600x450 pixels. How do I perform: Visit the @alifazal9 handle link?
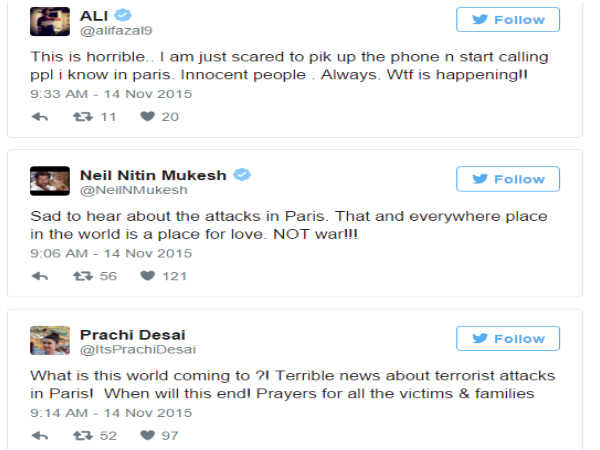click(x=111, y=31)
